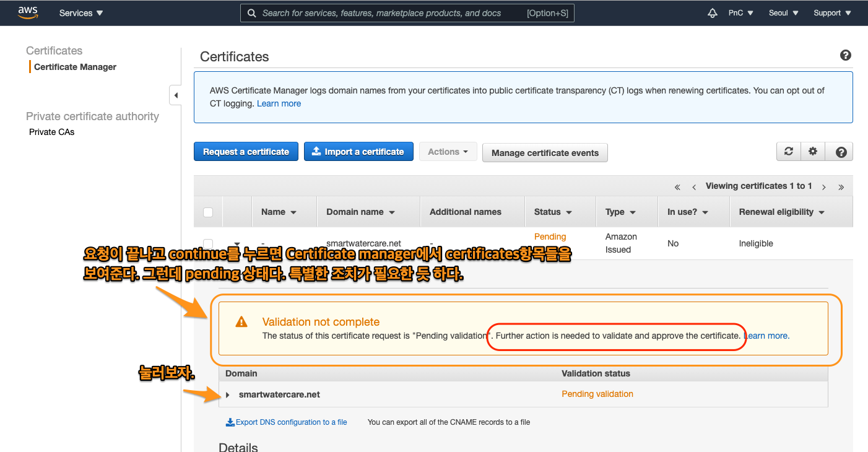Open the settings gear icon
This screenshot has width=868, height=452.
(x=813, y=152)
